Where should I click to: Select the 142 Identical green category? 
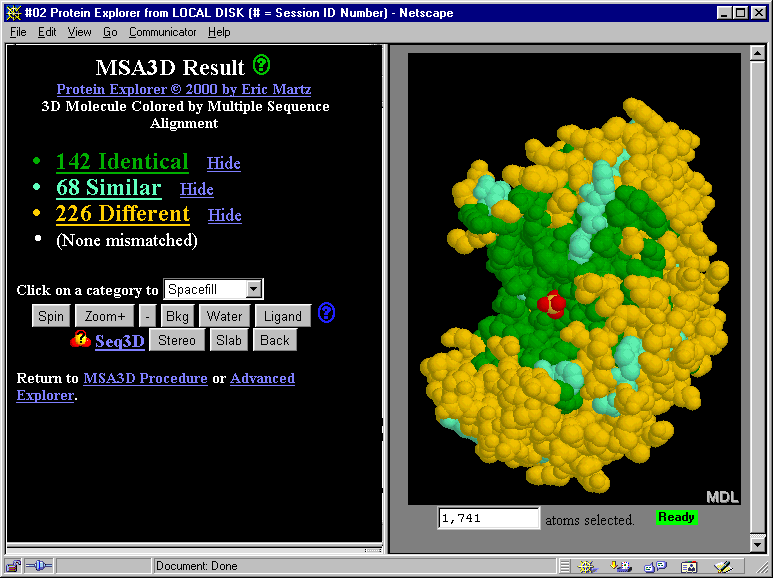[x=122, y=162]
